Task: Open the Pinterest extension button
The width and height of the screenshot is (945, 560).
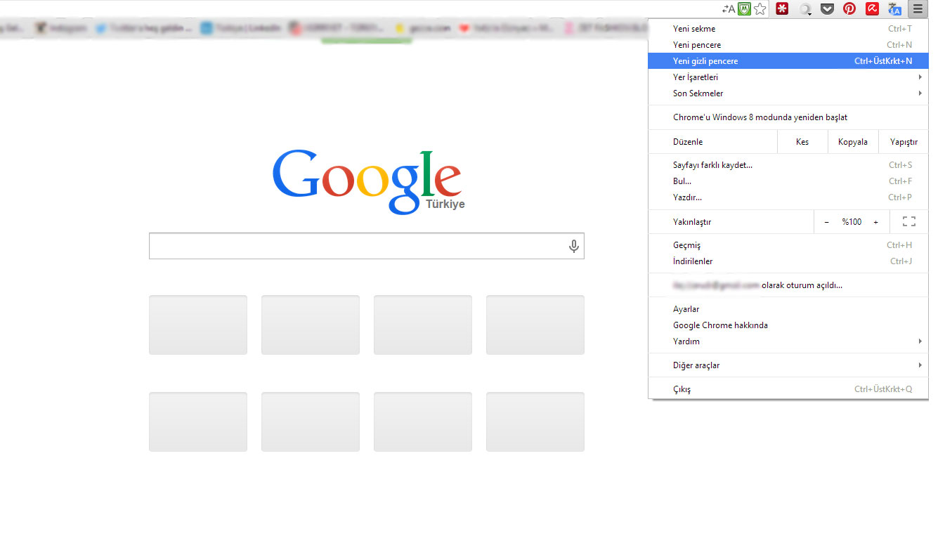Action: pyautogui.click(x=849, y=9)
